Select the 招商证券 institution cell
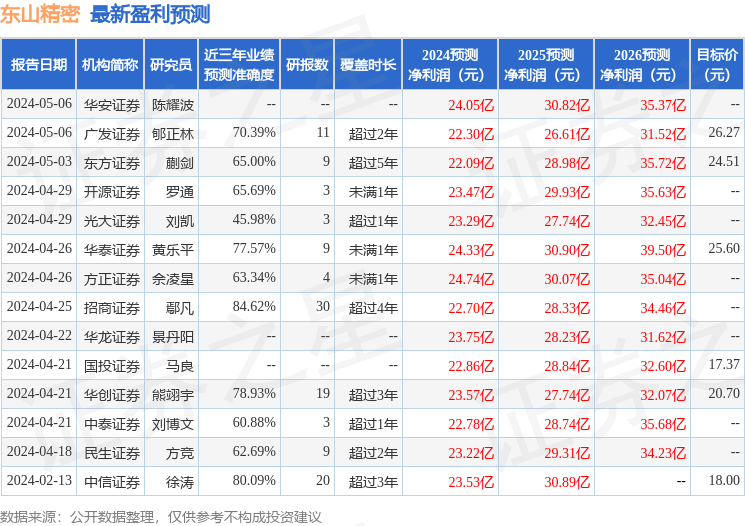This screenshot has width=745, height=526. [112, 307]
